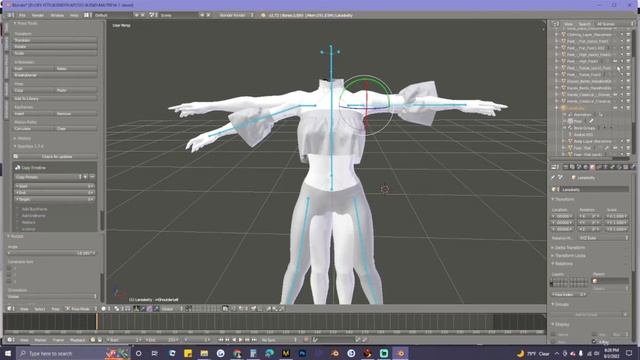Image resolution: width=640 pixels, height=360 pixels.
Task: Enable the X constraint axis checkbox
Action: [9, 268]
